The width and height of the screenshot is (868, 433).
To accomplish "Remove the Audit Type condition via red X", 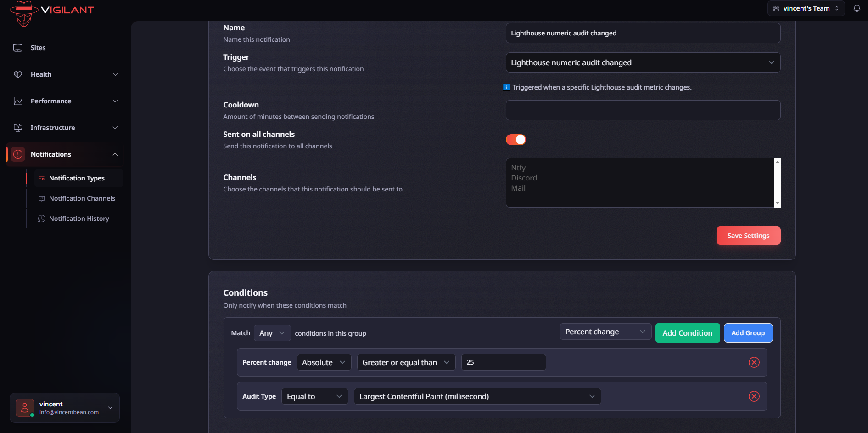I will (x=754, y=396).
